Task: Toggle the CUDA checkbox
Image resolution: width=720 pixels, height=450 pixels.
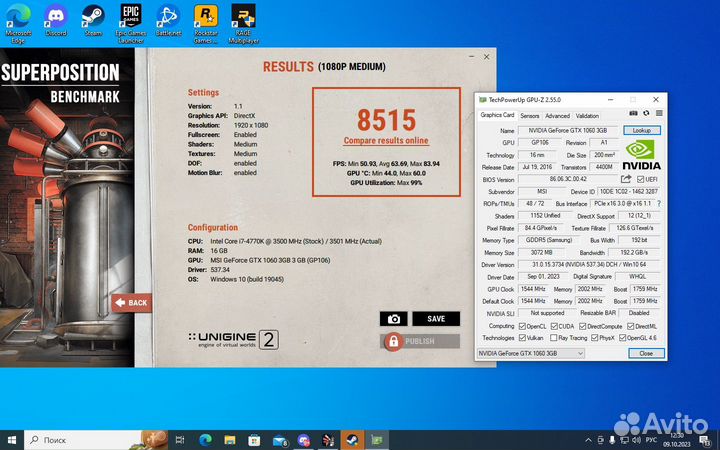Action: click(554, 326)
